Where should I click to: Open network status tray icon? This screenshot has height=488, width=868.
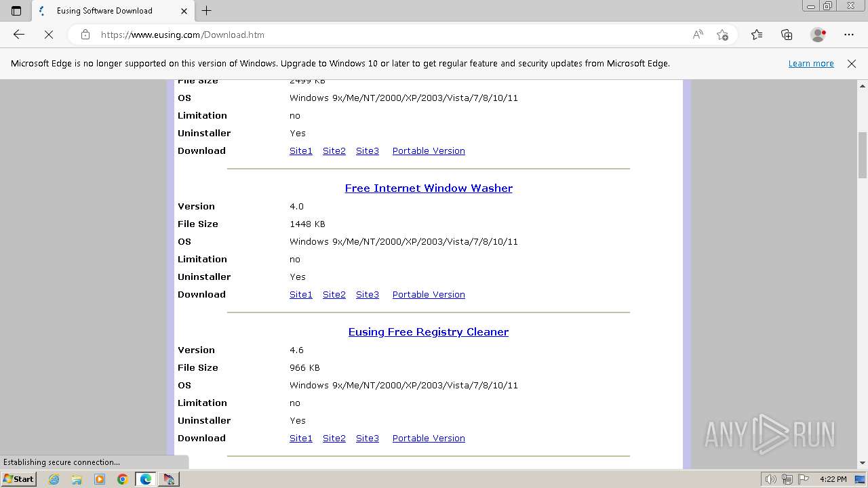pos(787,479)
